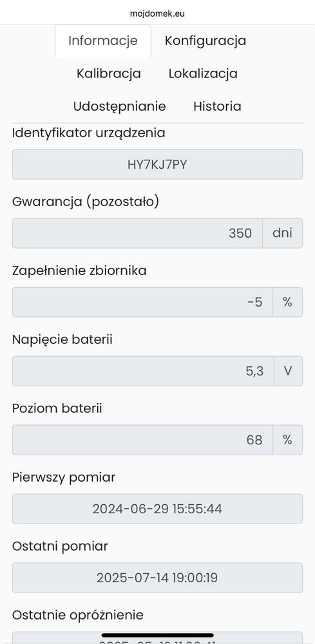Tap the percent unit next to 68

click(x=287, y=440)
